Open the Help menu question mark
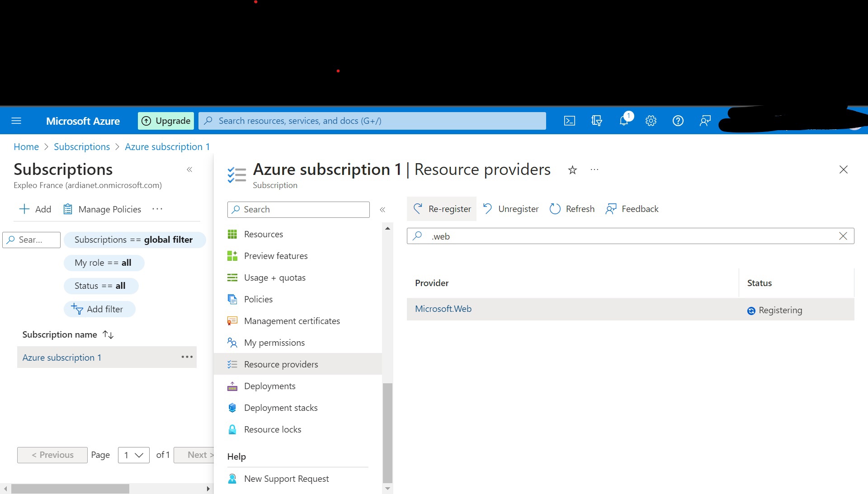Image resolution: width=868 pixels, height=494 pixels. click(x=678, y=121)
